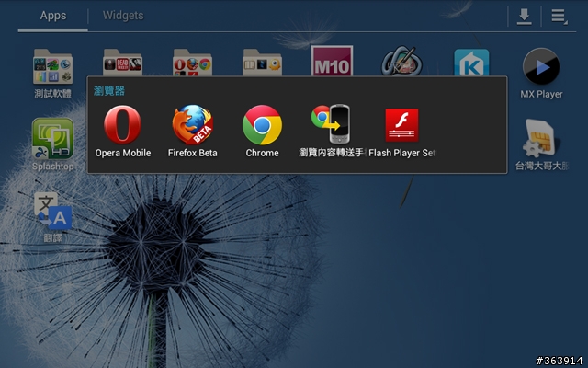The height and width of the screenshot is (368, 588).
Task: Open folder containing book reader apps
Action: [262, 63]
